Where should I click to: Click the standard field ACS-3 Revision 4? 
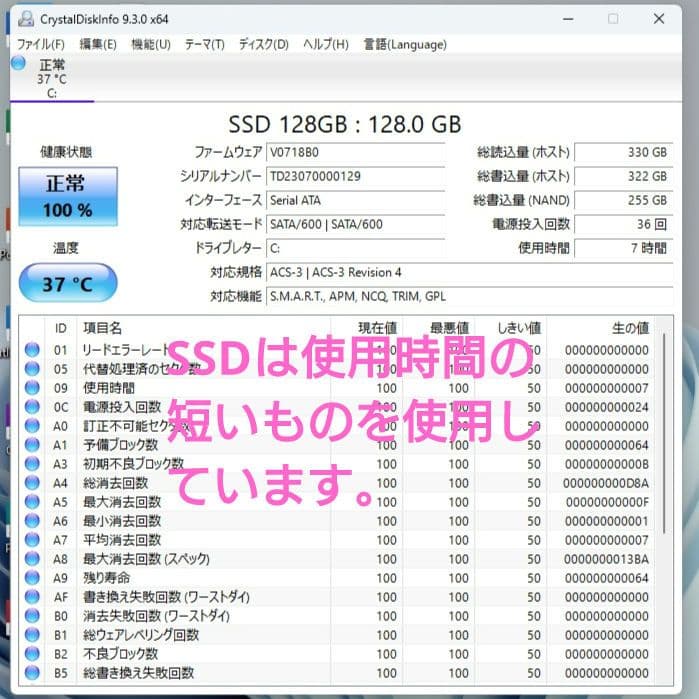[x=470, y=272]
